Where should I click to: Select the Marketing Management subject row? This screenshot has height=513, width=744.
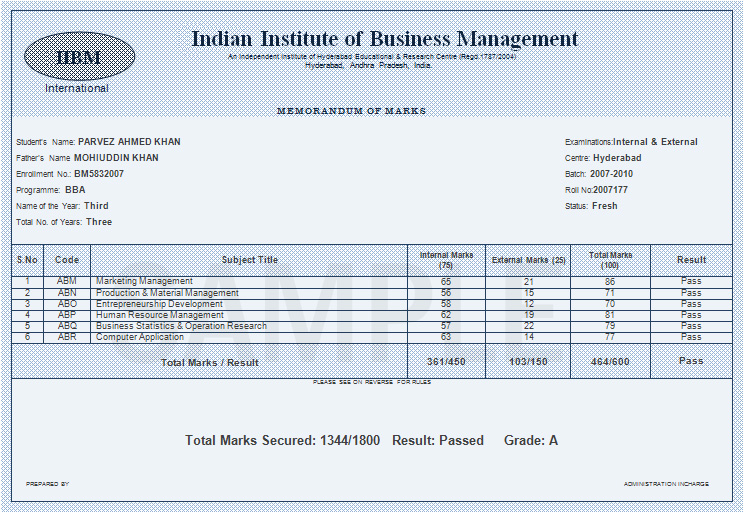click(372, 281)
